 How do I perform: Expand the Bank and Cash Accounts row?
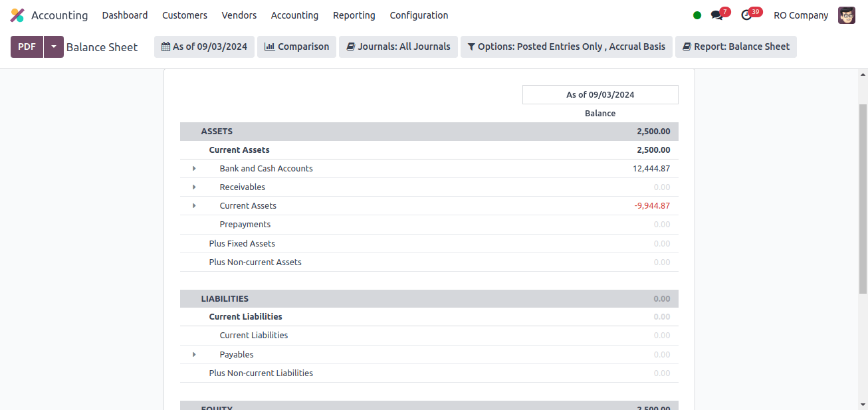[x=194, y=169]
